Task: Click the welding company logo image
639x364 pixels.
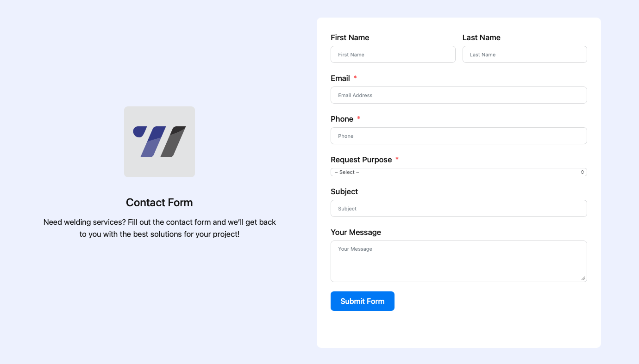Action: point(159,142)
